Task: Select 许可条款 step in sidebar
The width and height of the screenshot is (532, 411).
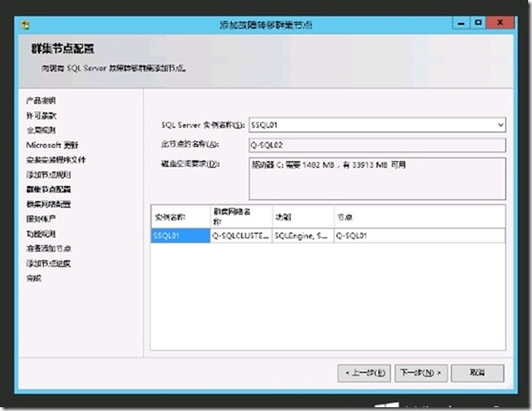Action: click(41, 115)
